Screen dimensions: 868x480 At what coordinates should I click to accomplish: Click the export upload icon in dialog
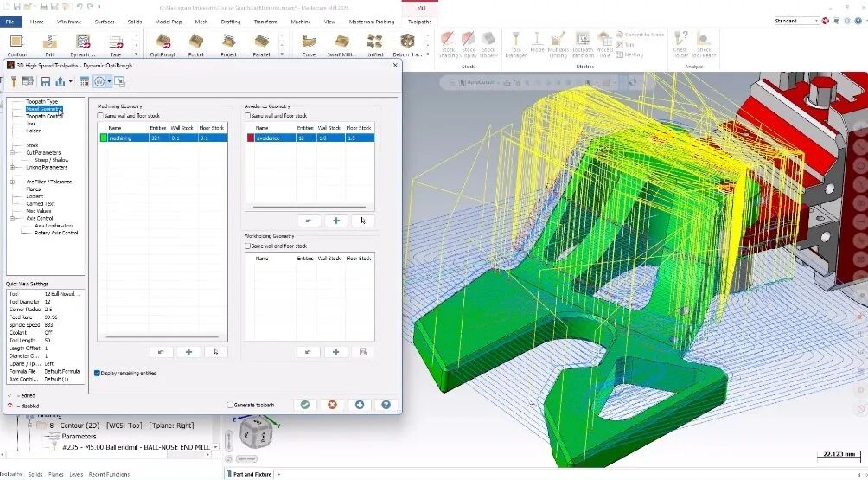(x=61, y=82)
